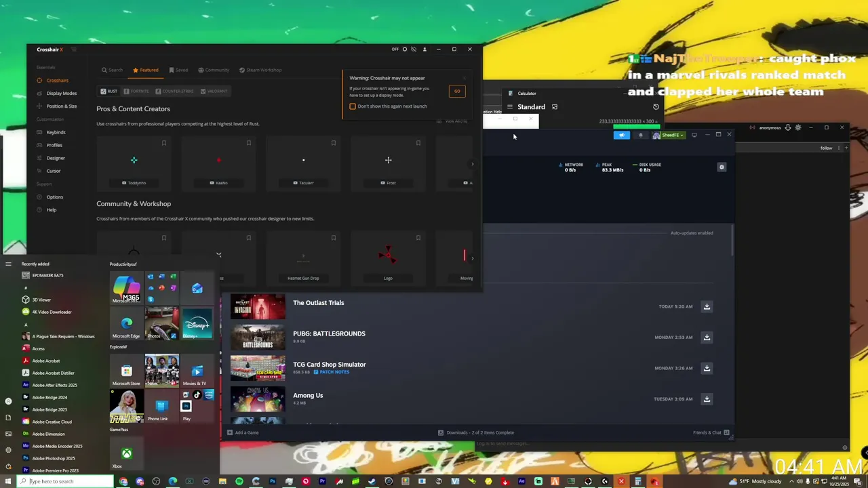Open settings gear next to anonymous
This screenshot has height=488, width=868.
pyautogui.click(x=798, y=127)
